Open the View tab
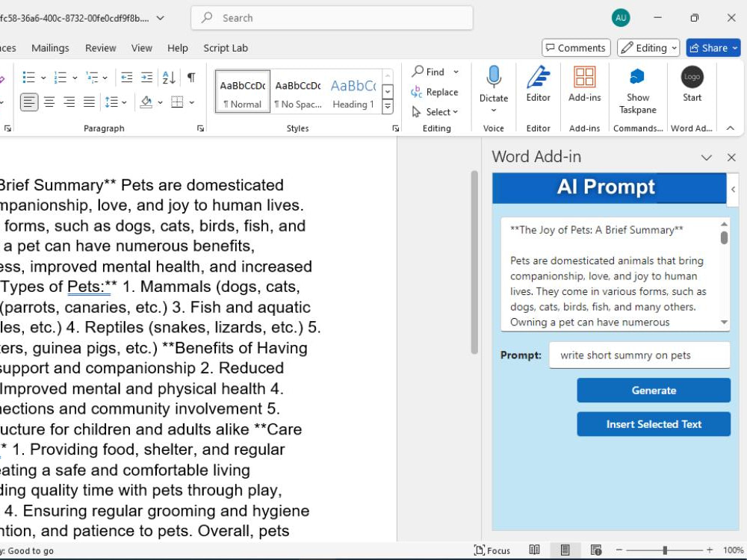The image size is (747, 560). pyautogui.click(x=141, y=48)
